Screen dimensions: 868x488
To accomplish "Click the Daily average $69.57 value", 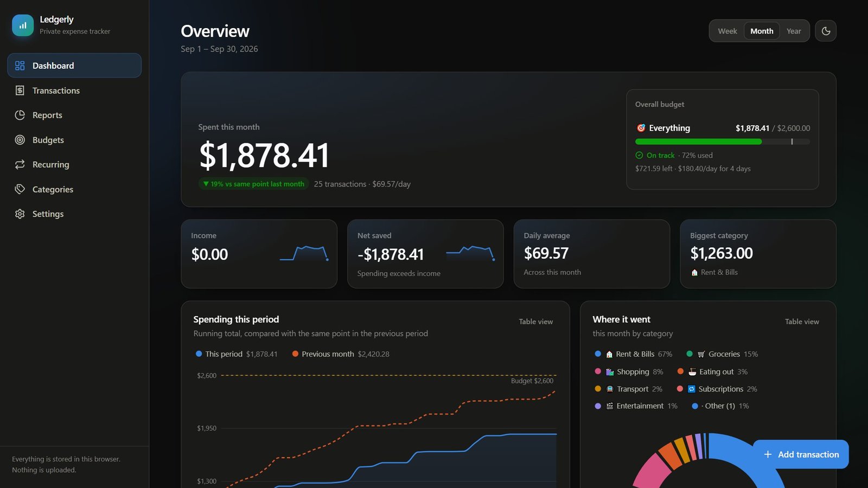I will (546, 253).
